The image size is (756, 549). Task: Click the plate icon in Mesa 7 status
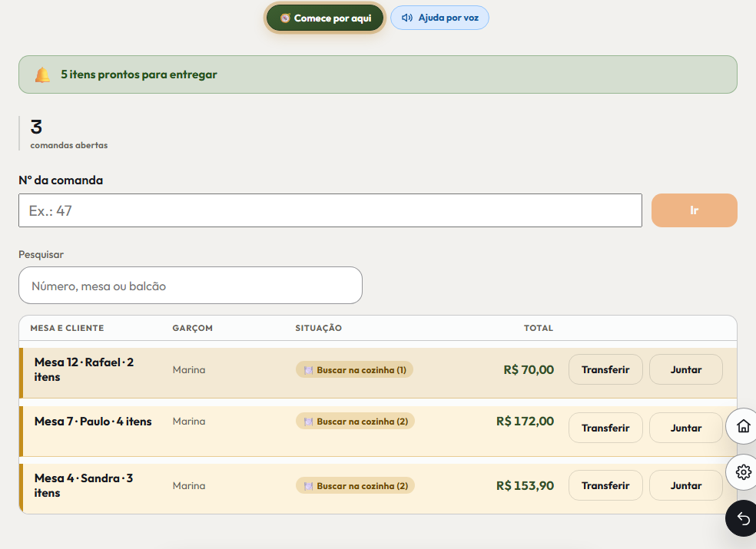(x=308, y=422)
